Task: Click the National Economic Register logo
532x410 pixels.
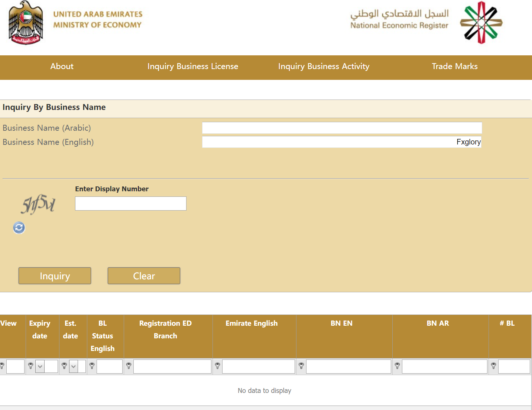Action: point(481,23)
